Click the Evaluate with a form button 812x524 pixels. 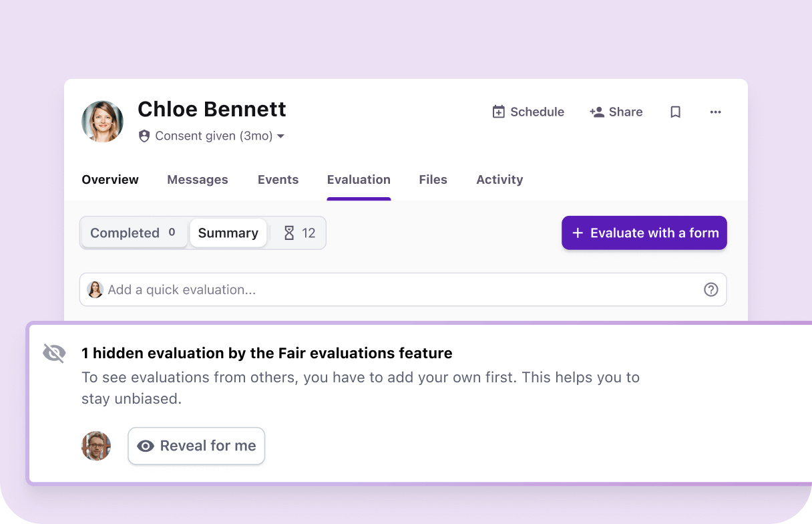644,233
